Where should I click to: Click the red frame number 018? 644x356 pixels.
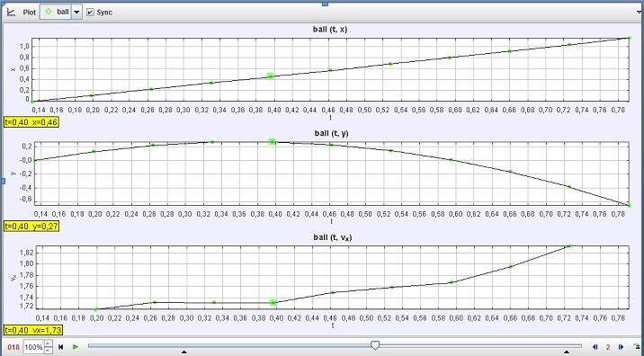click(x=13, y=347)
